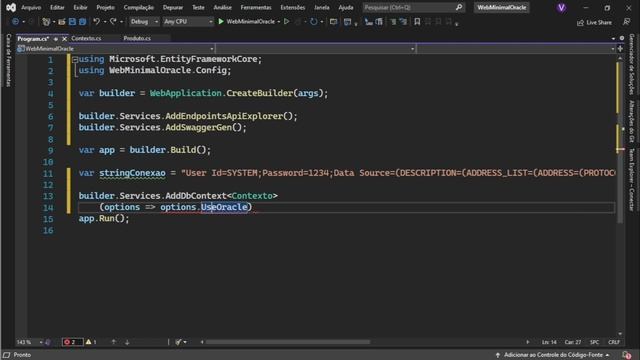The image size is (640, 360).
Task: Click the New Project toolbar icon
Action: coord(46,22)
